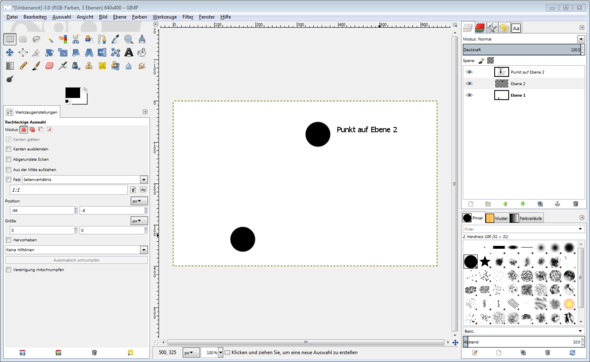Select the Zoom magnifier tool
Image resolution: width=590 pixels, height=362 pixels.
129,39
